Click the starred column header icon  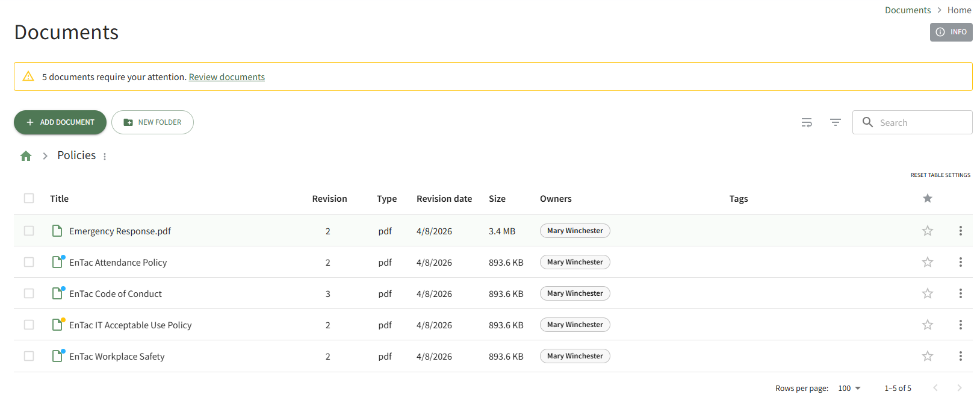point(927,198)
